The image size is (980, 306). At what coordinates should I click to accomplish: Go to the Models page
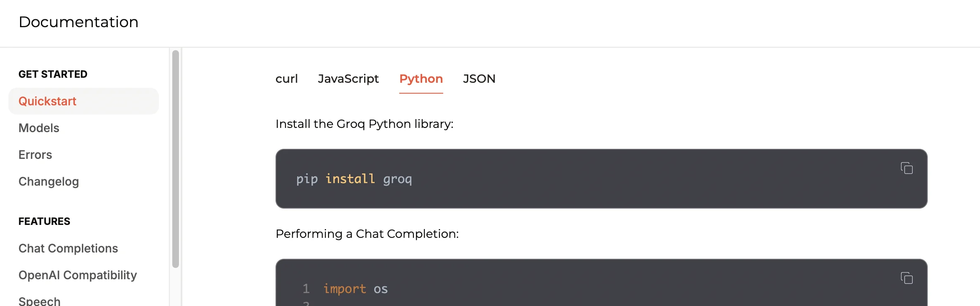(39, 128)
